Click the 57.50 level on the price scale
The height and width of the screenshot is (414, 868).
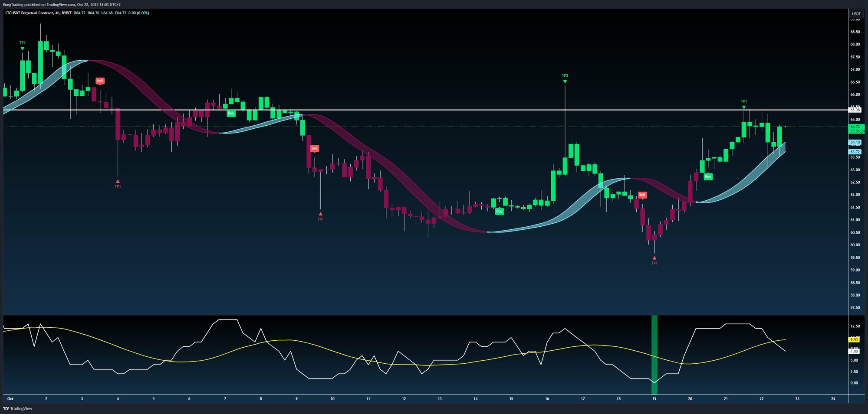855,308
